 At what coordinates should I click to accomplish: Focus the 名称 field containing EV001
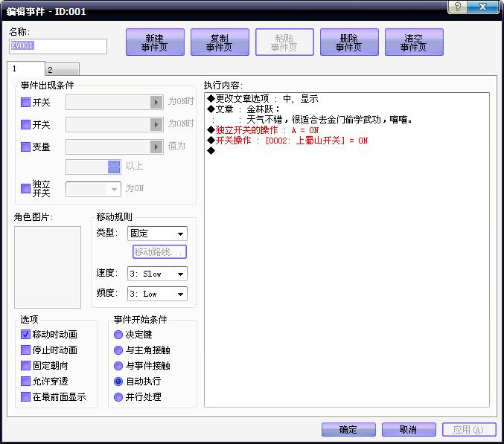(58, 46)
